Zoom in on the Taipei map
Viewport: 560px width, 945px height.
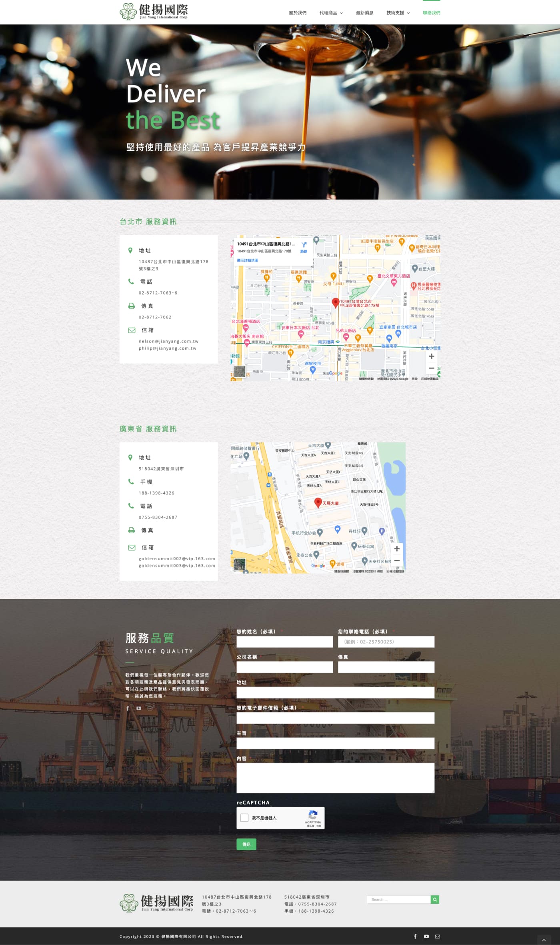431,356
